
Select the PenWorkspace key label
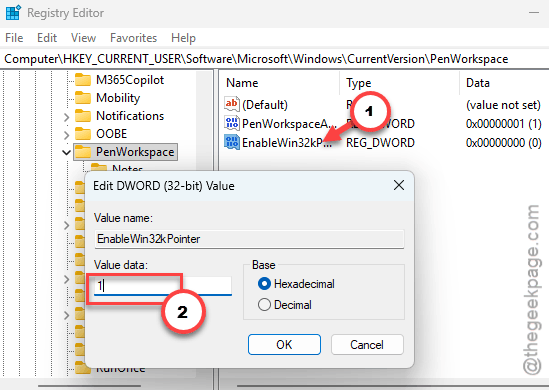pyautogui.click(x=135, y=152)
